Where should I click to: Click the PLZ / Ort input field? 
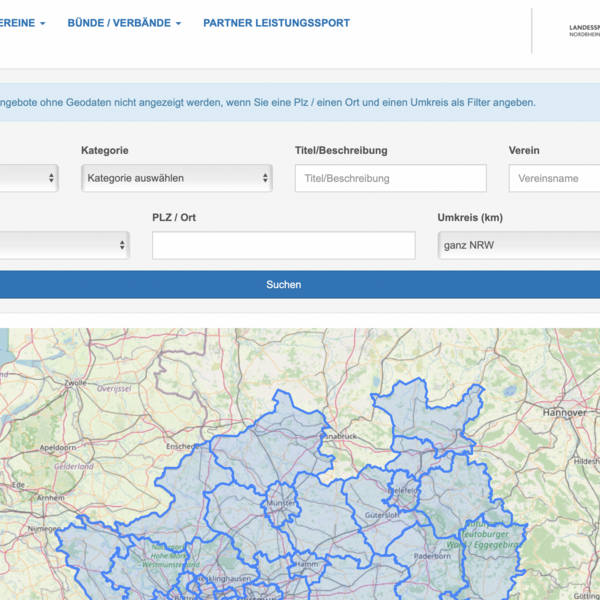click(x=284, y=245)
